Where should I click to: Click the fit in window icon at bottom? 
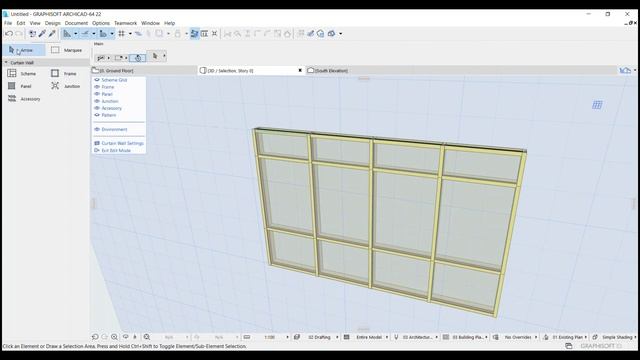click(x=147, y=337)
